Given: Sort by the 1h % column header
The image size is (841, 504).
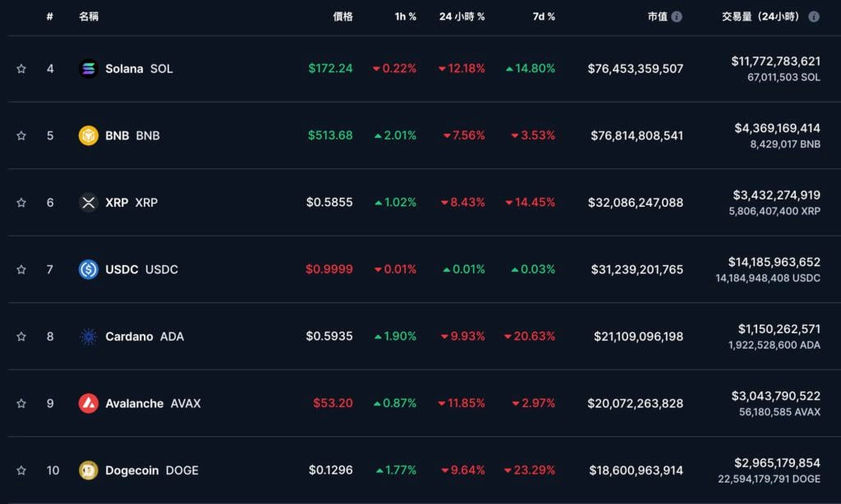Looking at the screenshot, I should [x=405, y=16].
